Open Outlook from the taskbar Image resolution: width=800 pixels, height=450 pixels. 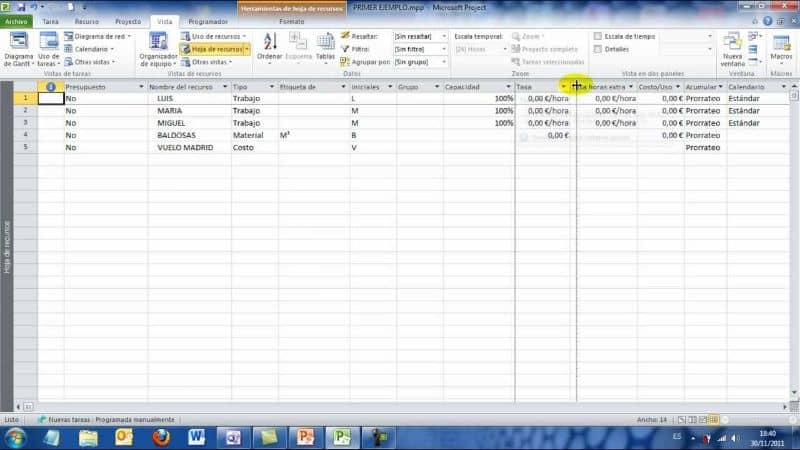(x=124, y=438)
